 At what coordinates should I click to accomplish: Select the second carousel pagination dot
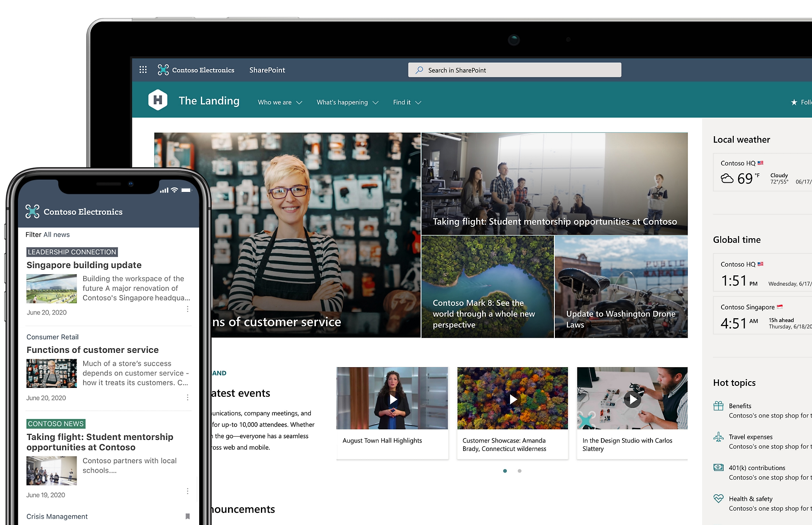point(519,470)
